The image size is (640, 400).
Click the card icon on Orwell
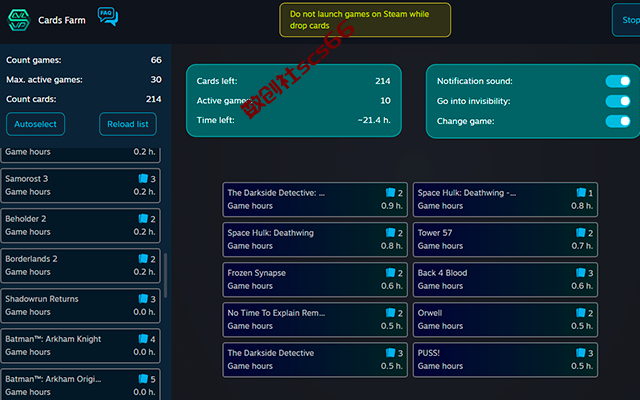580,312
